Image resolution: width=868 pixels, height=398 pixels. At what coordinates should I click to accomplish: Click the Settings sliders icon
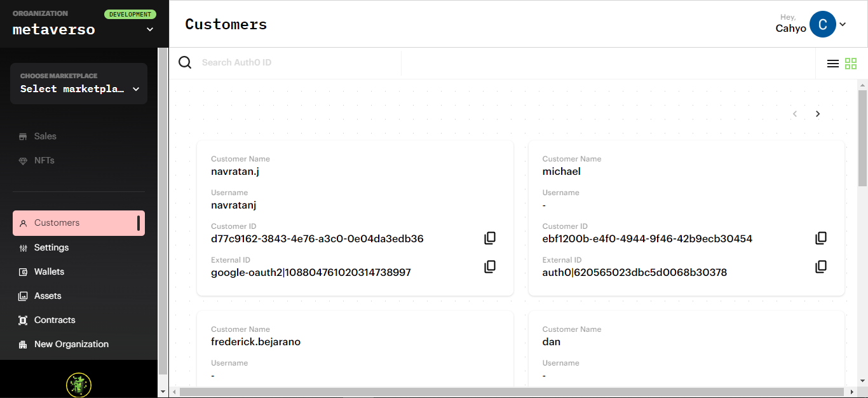[23, 248]
